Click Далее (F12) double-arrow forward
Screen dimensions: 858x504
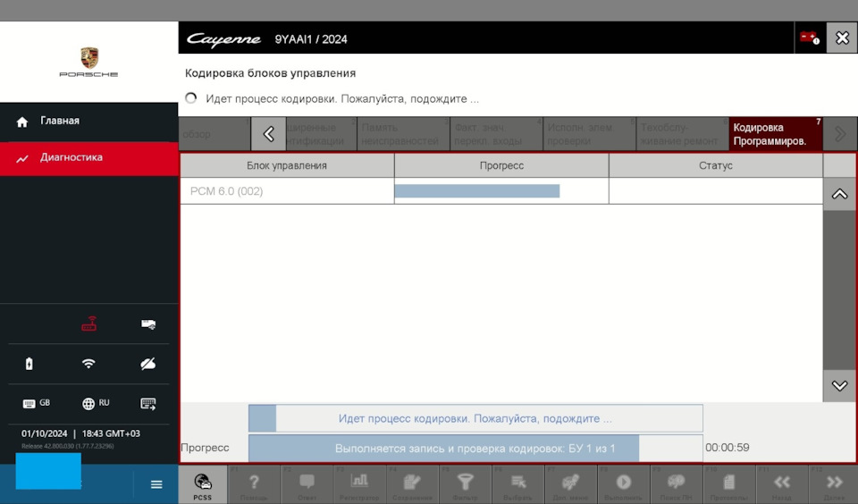[834, 485]
